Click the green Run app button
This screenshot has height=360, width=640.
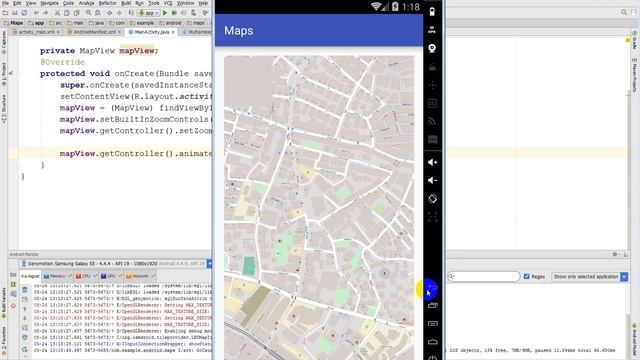coord(165,13)
